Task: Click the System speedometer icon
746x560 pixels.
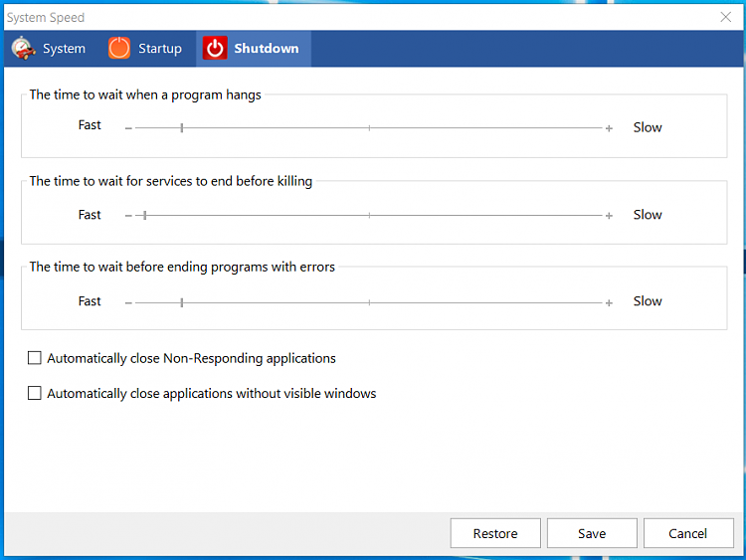Action: point(23,48)
